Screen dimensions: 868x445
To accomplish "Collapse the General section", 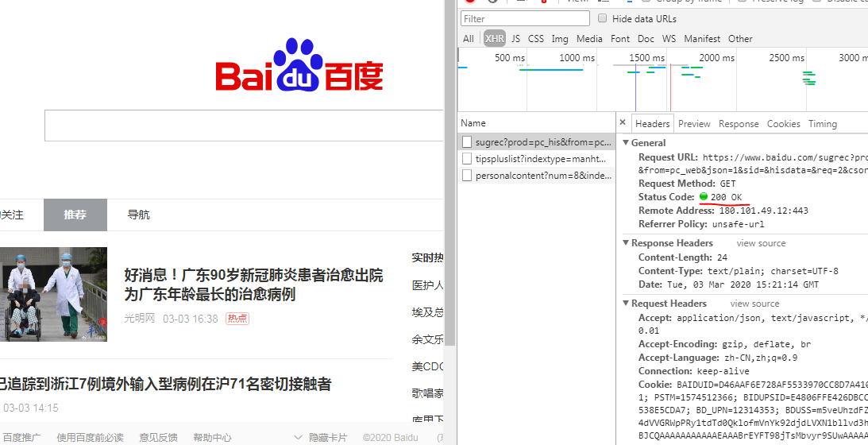I will point(626,143).
